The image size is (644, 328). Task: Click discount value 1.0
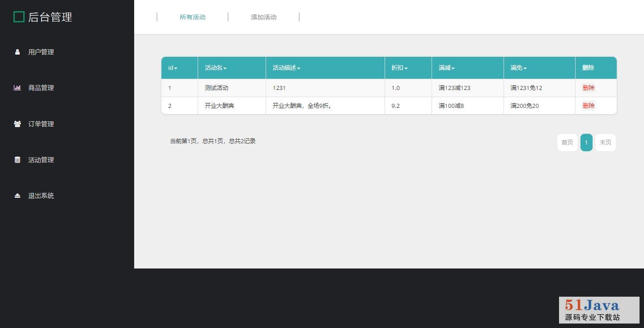[396, 88]
